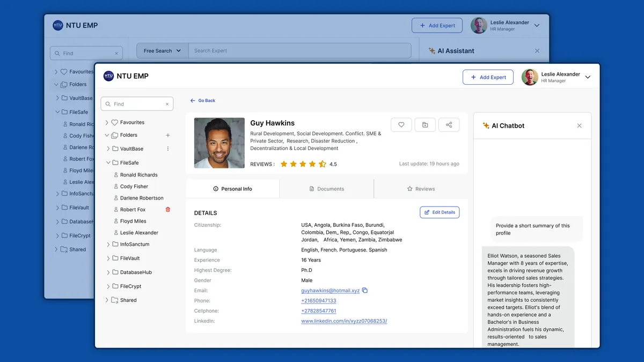The height and width of the screenshot is (362, 644).
Task: Go Back to the previous page
Action: pyautogui.click(x=203, y=100)
